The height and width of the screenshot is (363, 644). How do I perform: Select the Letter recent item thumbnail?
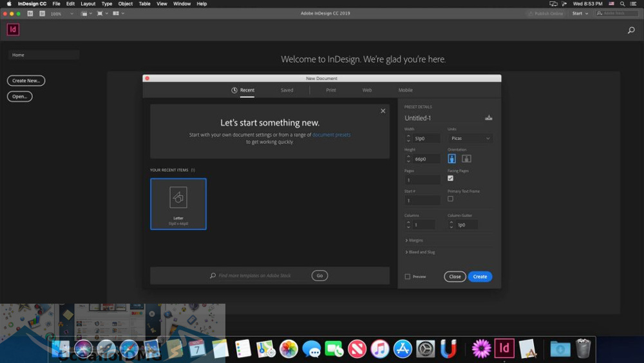point(178,204)
